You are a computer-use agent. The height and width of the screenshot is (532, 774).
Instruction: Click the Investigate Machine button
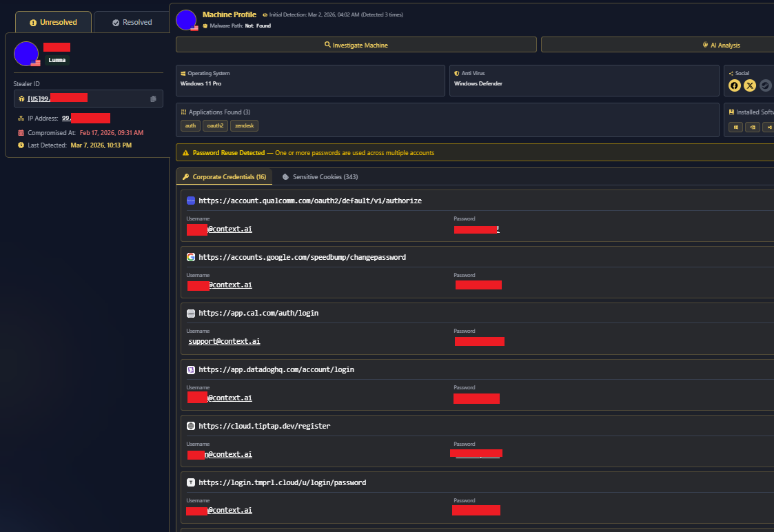356,45
